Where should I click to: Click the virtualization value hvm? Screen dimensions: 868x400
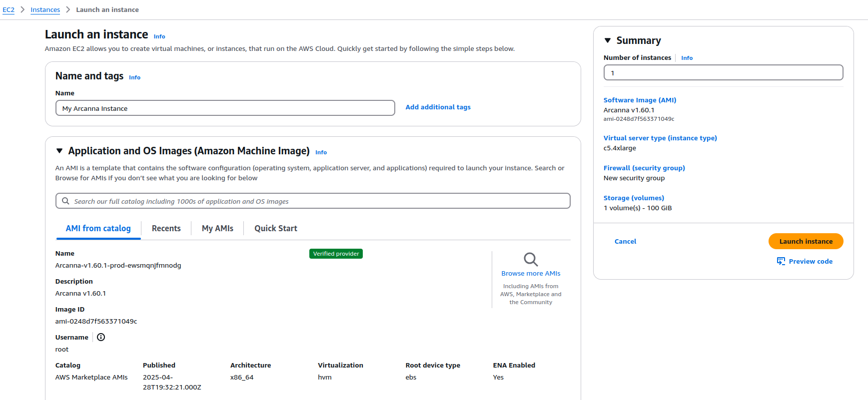click(325, 377)
